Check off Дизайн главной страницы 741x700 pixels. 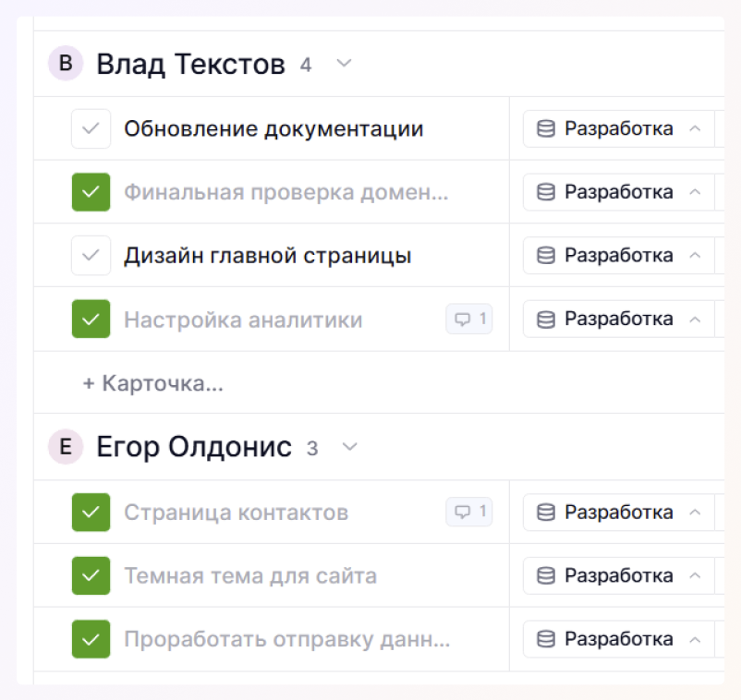[x=91, y=256]
